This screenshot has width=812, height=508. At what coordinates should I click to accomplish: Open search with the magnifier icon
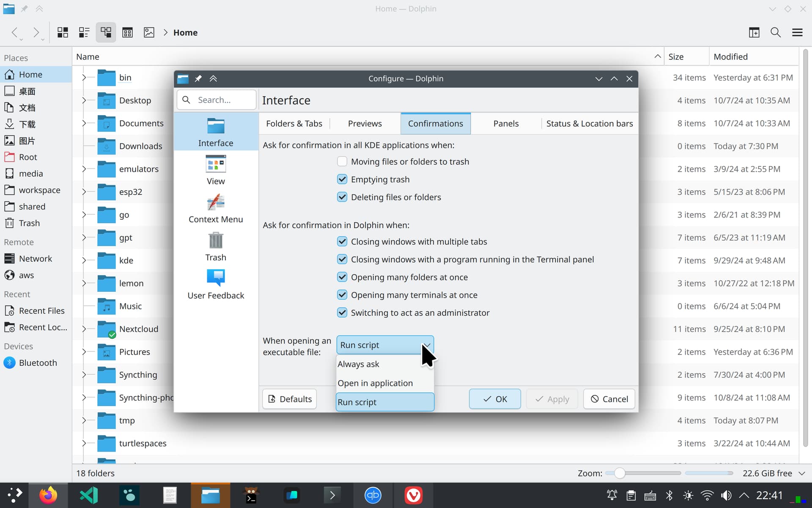tap(776, 33)
